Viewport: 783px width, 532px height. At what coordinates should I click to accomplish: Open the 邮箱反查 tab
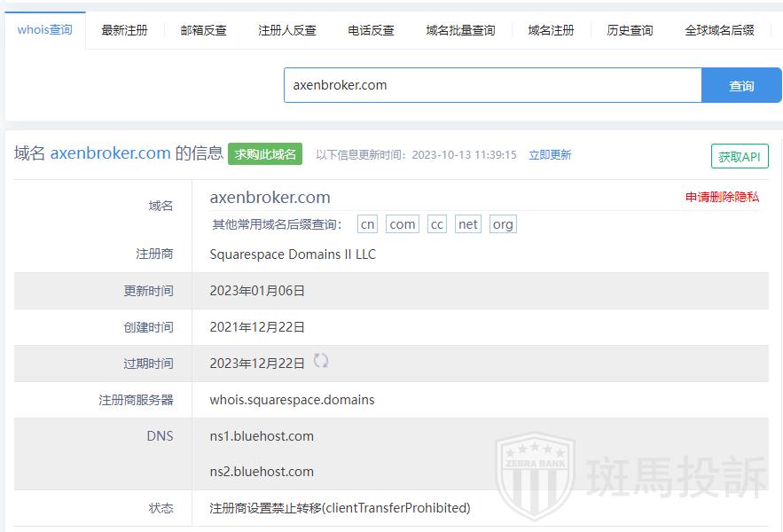(203, 30)
